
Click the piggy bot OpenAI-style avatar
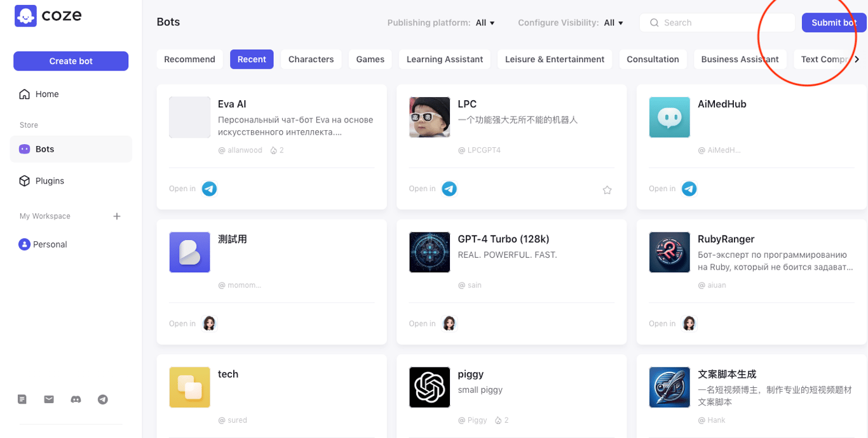[x=430, y=387]
